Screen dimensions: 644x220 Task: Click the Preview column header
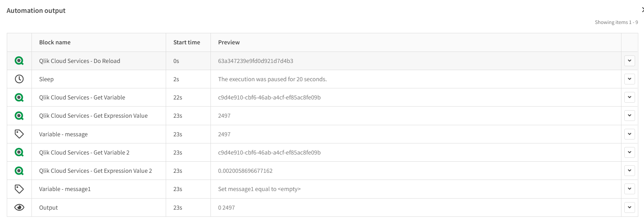click(x=229, y=42)
